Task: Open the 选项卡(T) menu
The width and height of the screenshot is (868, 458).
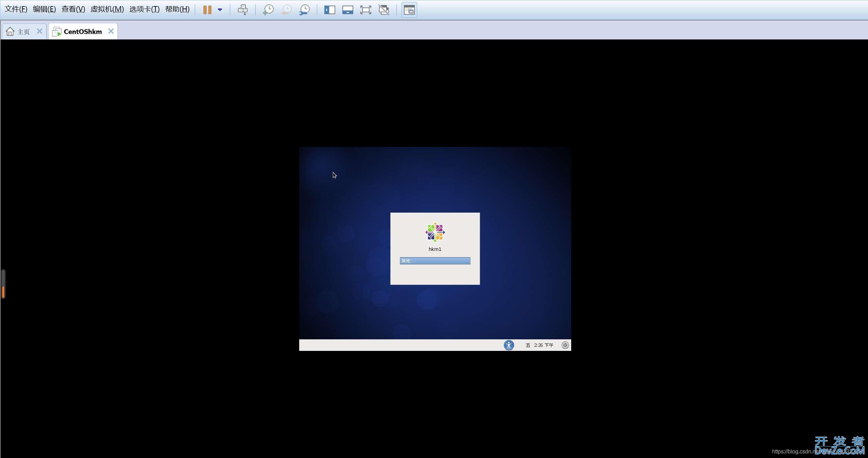Action: [144, 9]
